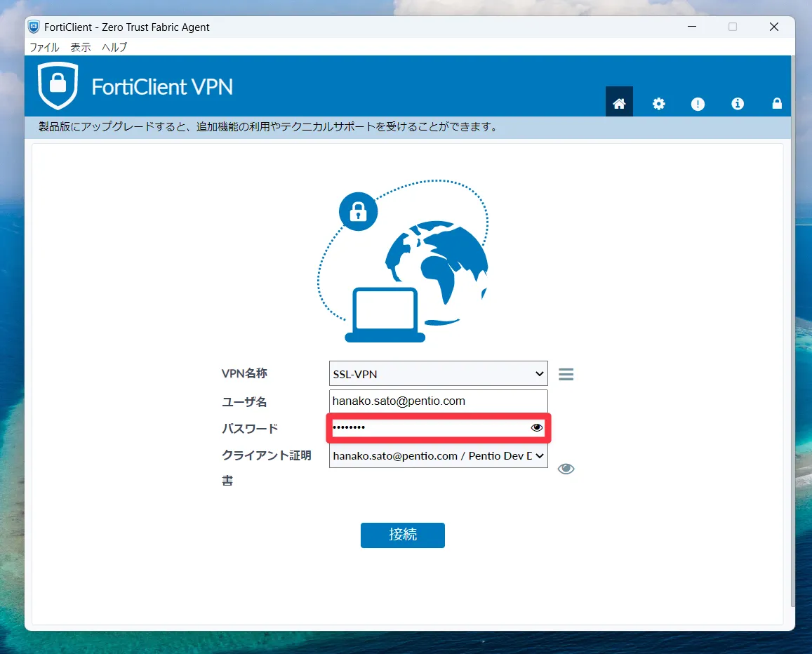Open the Settings gear icon
The width and height of the screenshot is (812, 654).
coord(658,103)
